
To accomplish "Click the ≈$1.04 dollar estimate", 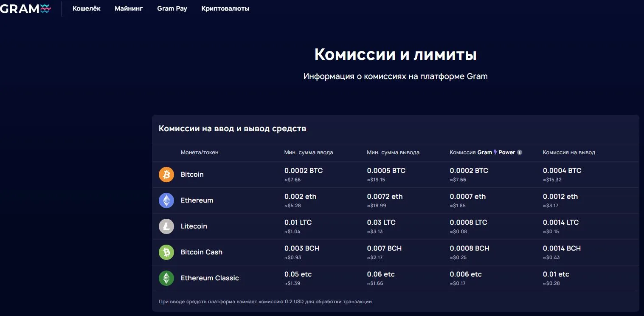I will (x=292, y=232).
